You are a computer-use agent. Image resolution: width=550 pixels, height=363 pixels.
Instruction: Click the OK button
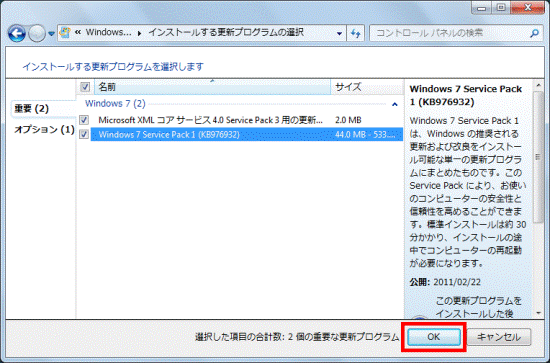[x=434, y=337]
